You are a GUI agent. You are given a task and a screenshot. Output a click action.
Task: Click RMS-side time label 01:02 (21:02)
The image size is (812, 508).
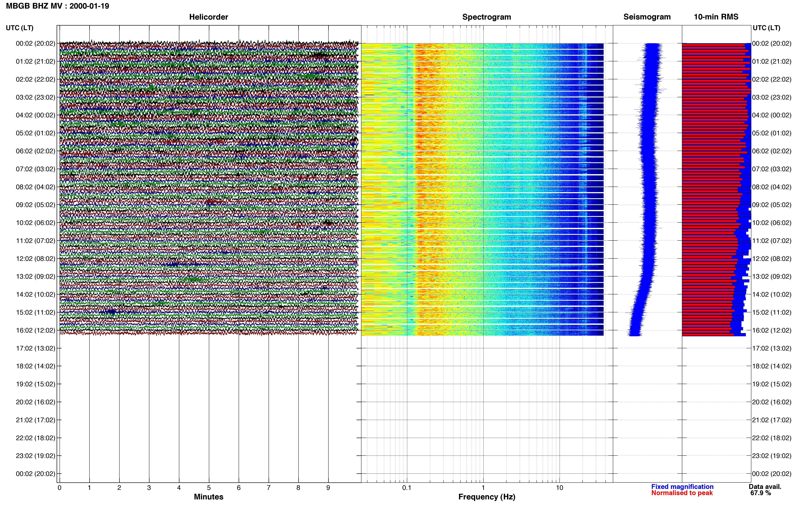(x=772, y=61)
